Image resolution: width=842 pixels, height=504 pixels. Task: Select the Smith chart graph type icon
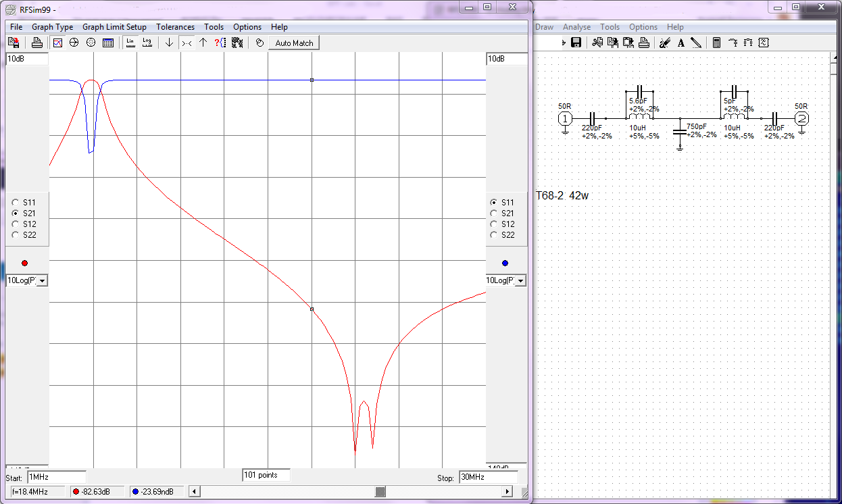coord(74,43)
